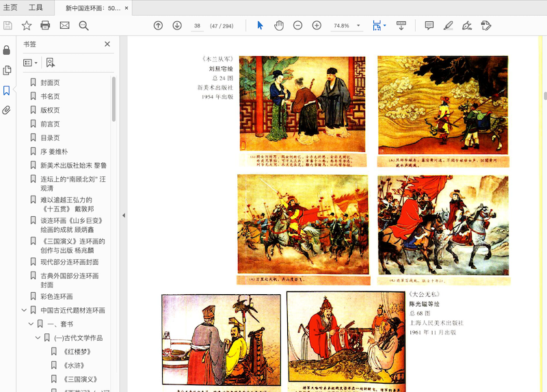Click the page number field showing 38
547x392 pixels.
coord(197,26)
